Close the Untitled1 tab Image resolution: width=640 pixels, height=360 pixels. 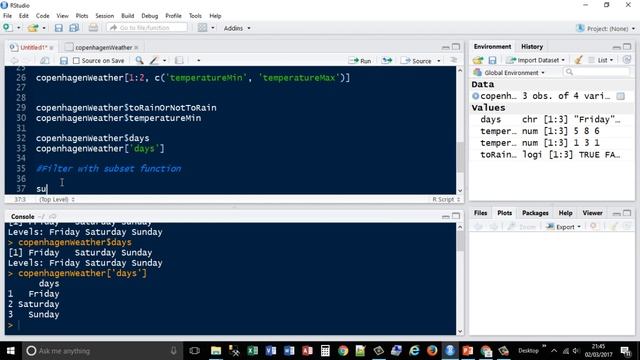click(x=51, y=48)
